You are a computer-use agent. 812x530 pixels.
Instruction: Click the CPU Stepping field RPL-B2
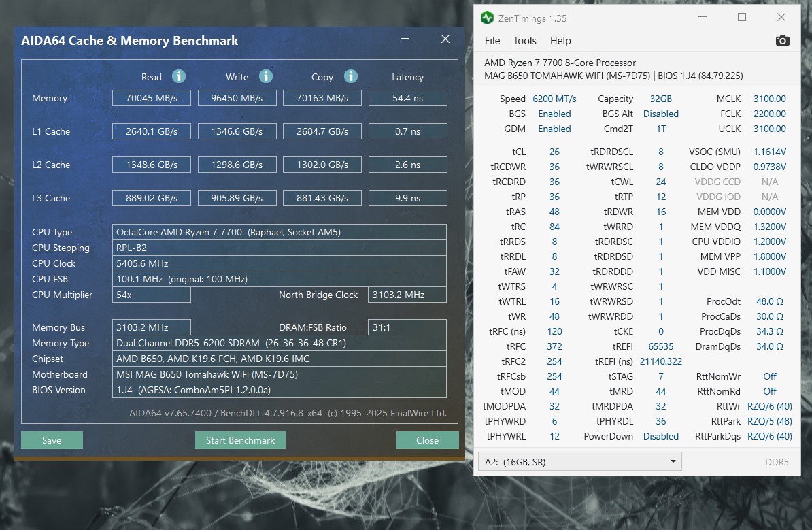click(279, 248)
